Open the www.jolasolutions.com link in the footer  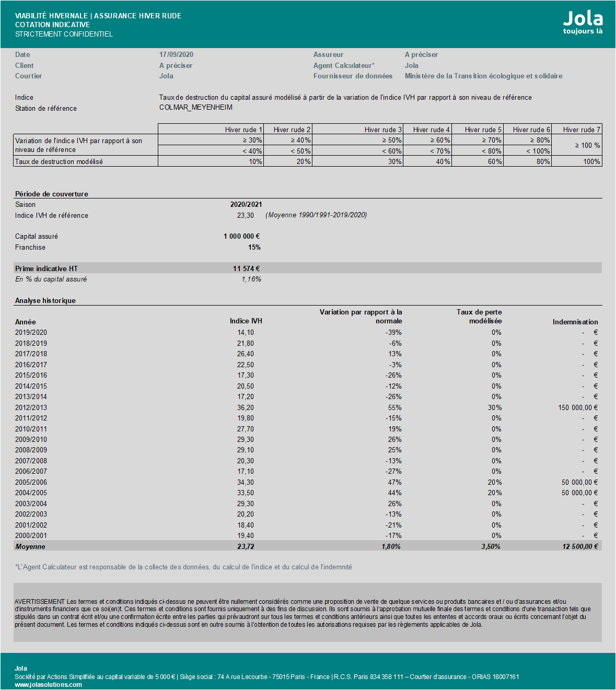(x=48, y=684)
